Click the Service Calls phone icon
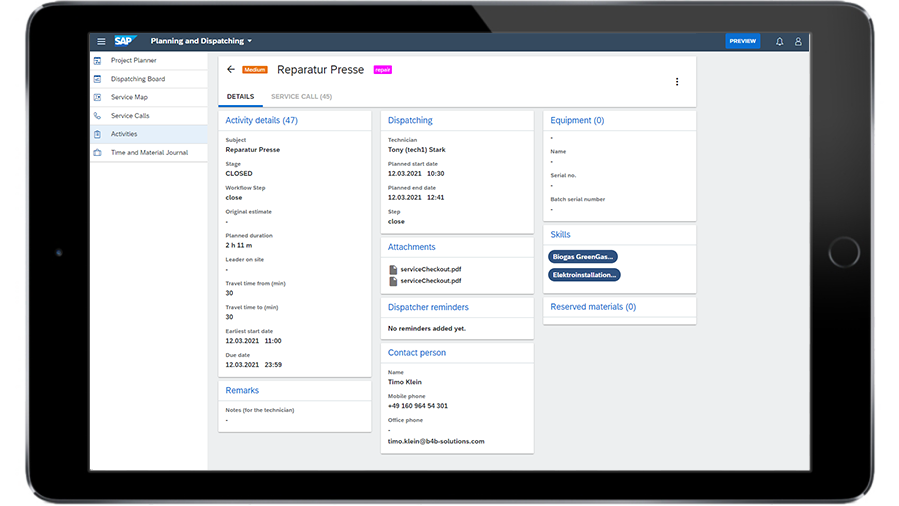 (x=98, y=116)
